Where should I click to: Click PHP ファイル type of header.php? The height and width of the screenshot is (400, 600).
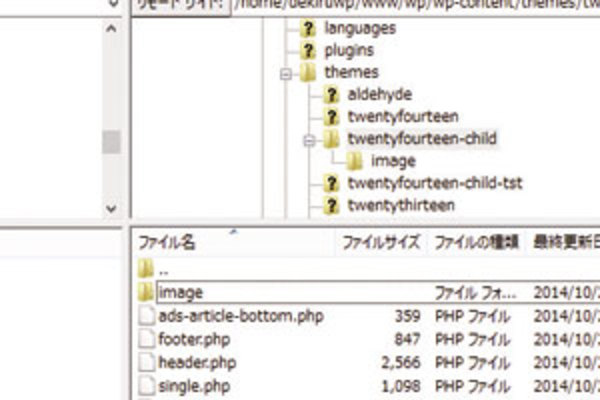[473, 363]
